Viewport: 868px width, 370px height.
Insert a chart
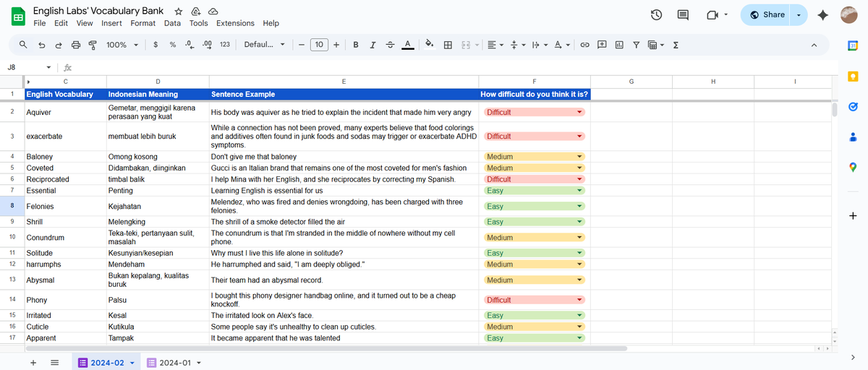619,45
